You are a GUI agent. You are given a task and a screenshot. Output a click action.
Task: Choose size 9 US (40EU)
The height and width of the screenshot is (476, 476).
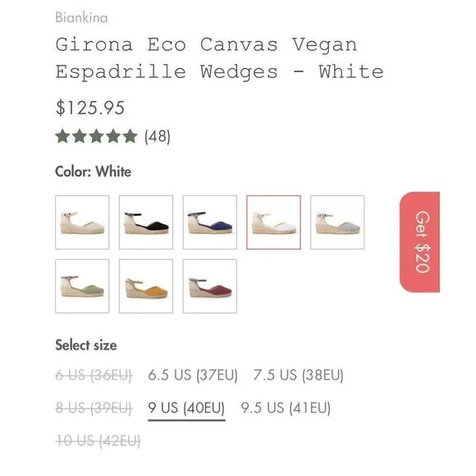(x=186, y=408)
